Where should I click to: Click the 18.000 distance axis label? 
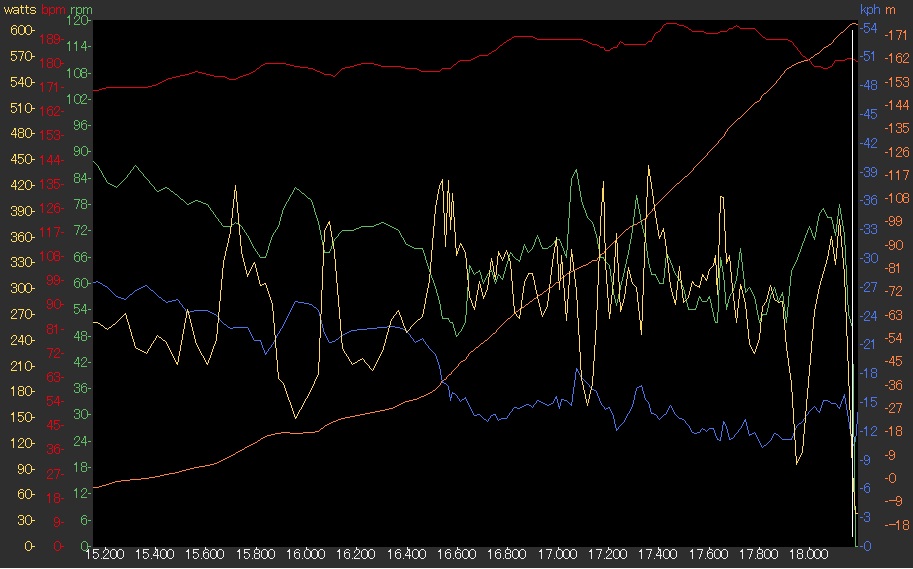pyautogui.click(x=808, y=554)
